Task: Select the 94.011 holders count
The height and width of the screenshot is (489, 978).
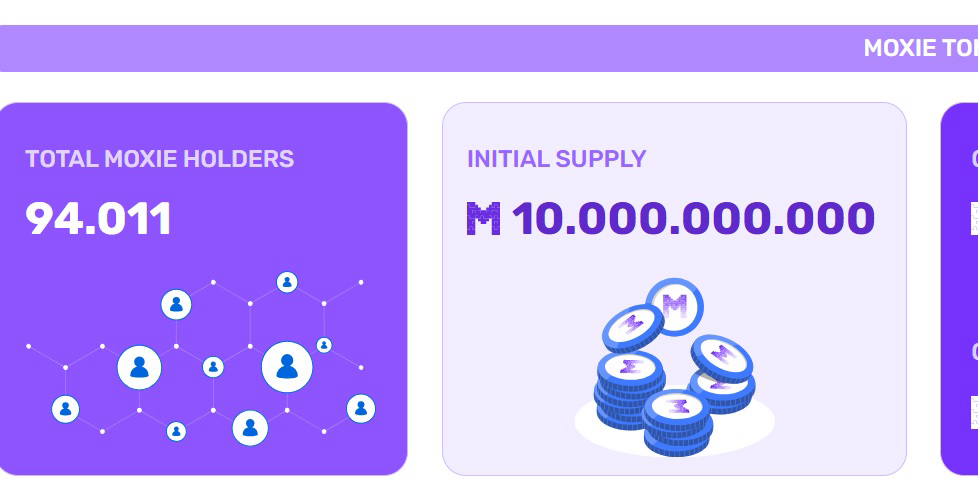Action: (99, 219)
